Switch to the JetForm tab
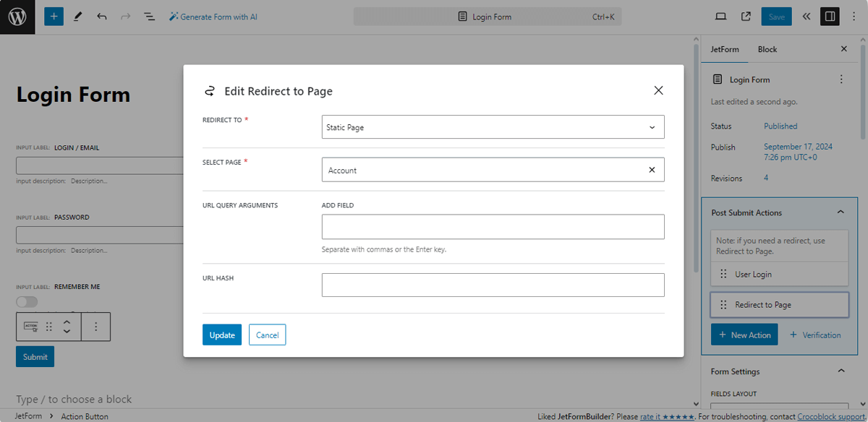Image resolution: width=868 pixels, height=422 pixels. (x=725, y=49)
